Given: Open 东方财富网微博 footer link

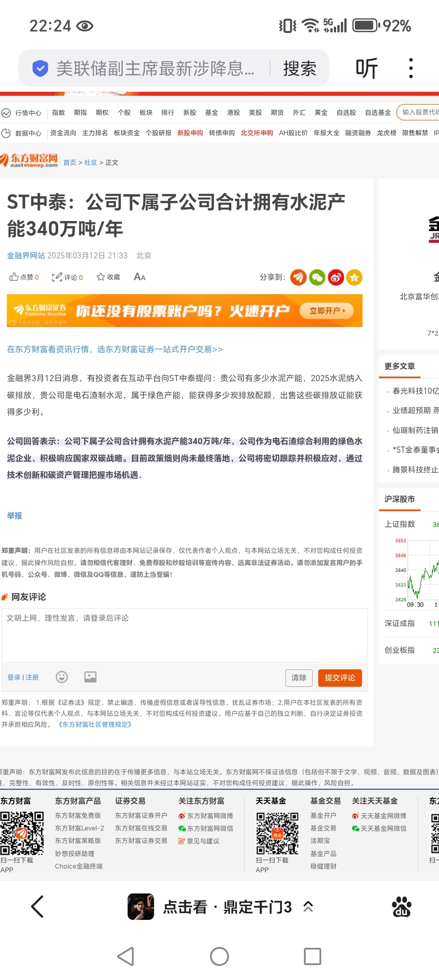Looking at the screenshot, I should [206, 816].
